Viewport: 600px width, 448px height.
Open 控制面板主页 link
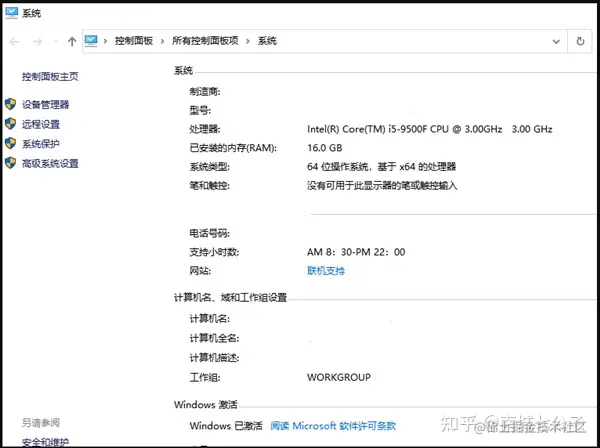point(50,77)
